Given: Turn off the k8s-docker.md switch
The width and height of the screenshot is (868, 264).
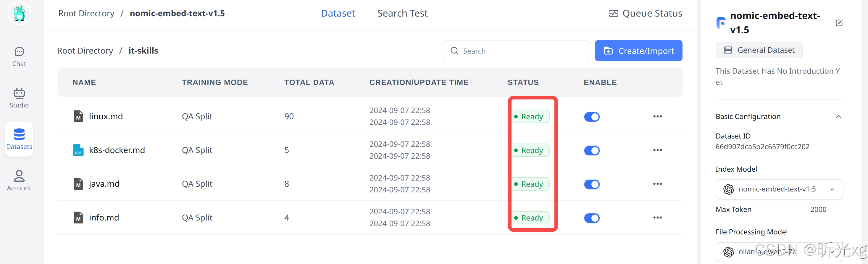Looking at the screenshot, I should 592,150.
